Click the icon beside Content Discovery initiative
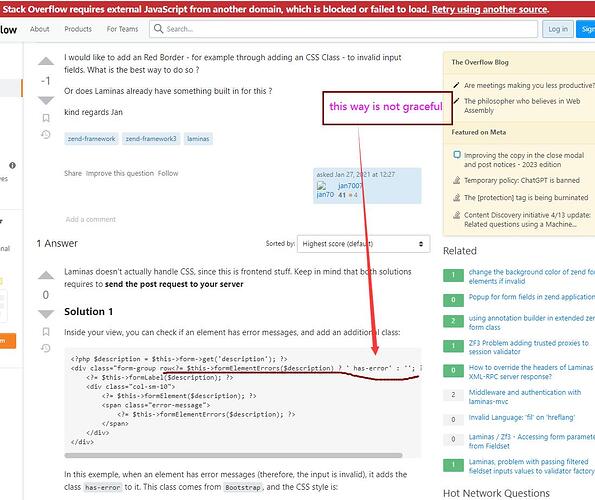Viewport: 595px width, 500px height. 457,215
